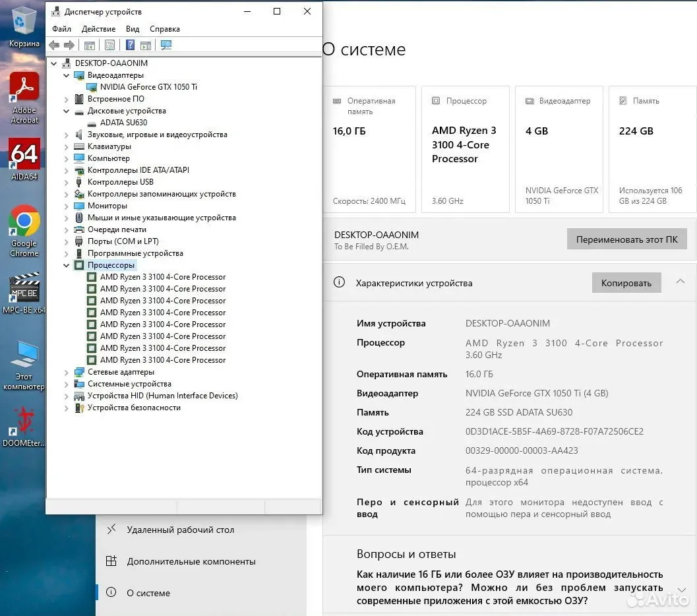Image resolution: width=697 pixels, height=616 pixels.
Task: Collapse the Дисковые устройства category
Action: (x=66, y=111)
